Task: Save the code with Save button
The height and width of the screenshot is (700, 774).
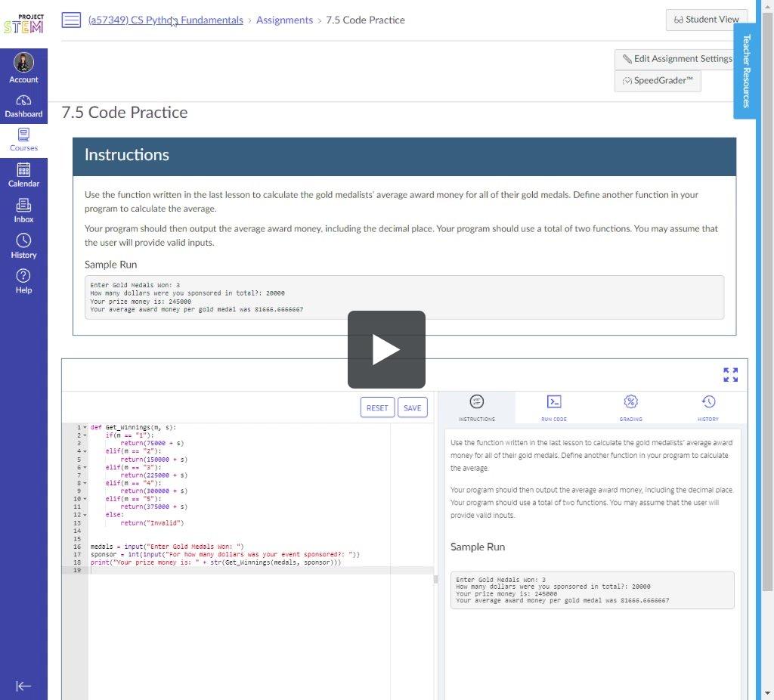Action: click(x=413, y=408)
